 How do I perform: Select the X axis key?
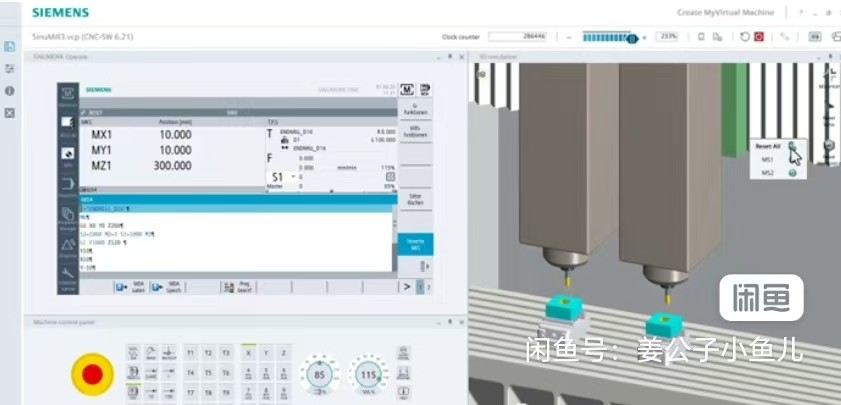coord(248,353)
